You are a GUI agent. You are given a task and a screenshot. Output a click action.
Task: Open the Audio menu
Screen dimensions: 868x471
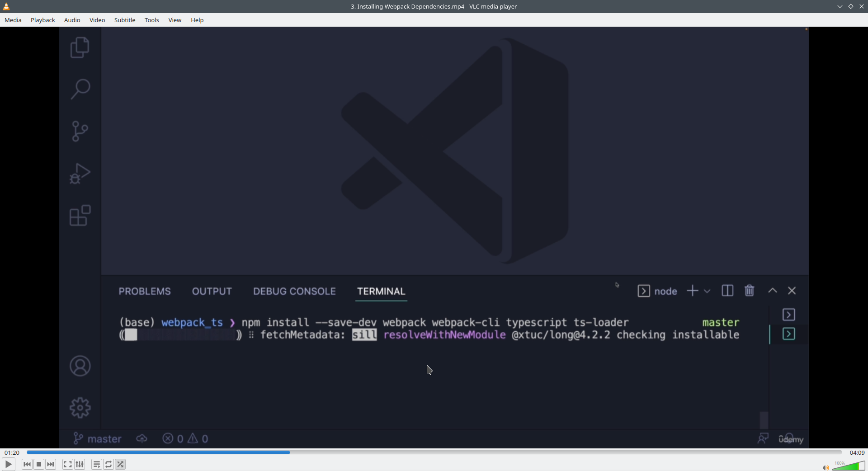click(72, 20)
